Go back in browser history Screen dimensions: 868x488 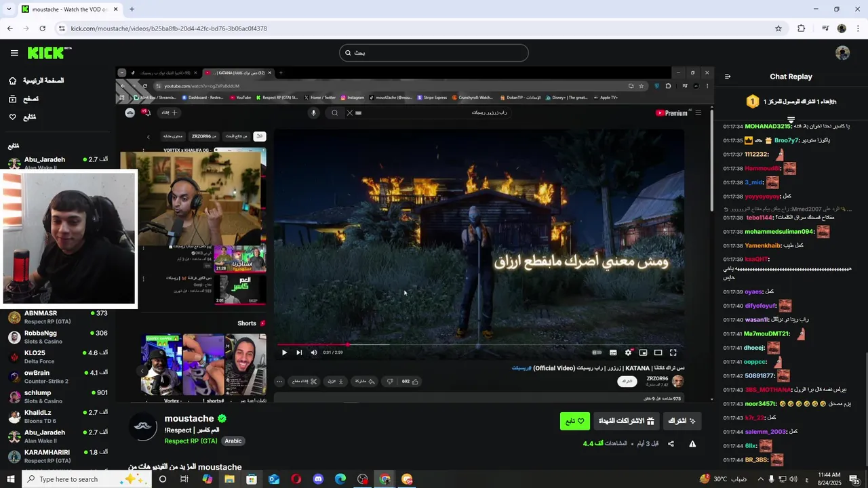[9, 28]
